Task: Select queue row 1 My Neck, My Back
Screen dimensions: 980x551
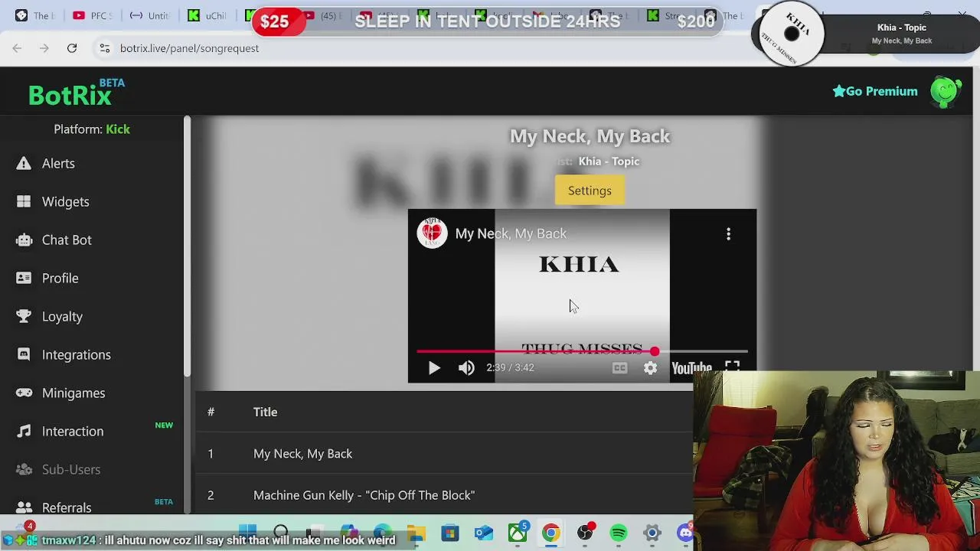Action: click(444, 454)
